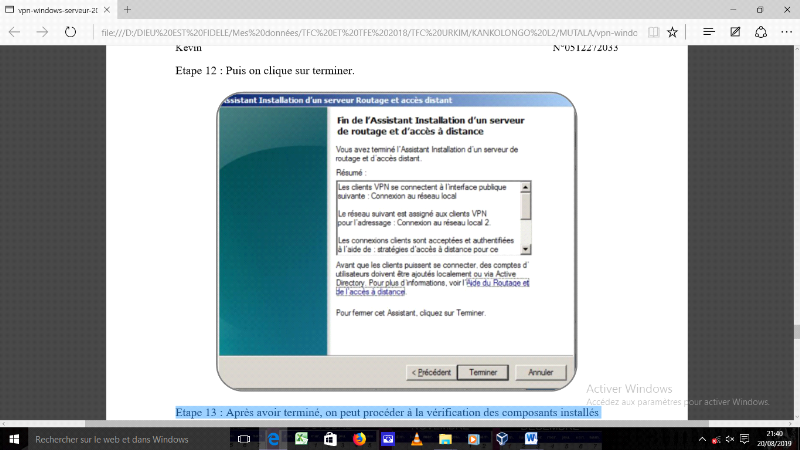This screenshot has height=450, width=800.
Task: Add this page to favorites with the star
Action: (672, 32)
